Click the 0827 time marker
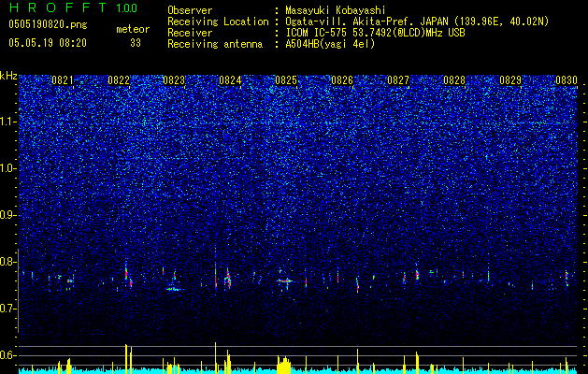 398,80
